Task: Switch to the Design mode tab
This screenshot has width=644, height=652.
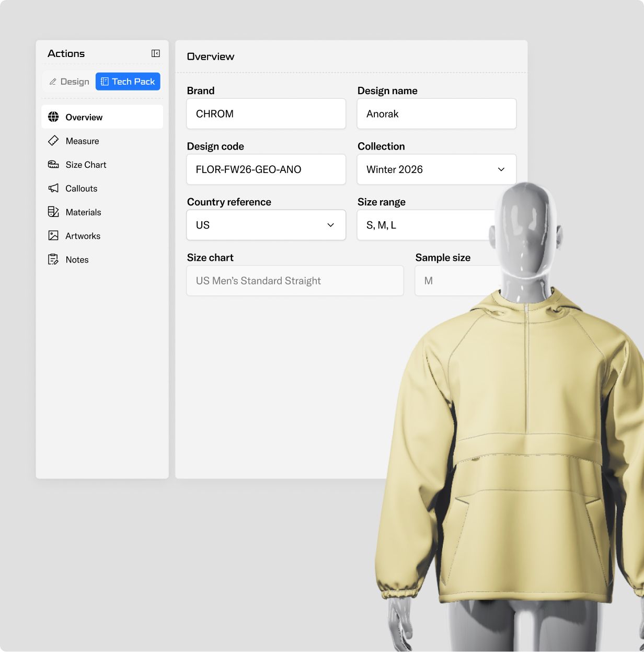Action: coord(69,82)
